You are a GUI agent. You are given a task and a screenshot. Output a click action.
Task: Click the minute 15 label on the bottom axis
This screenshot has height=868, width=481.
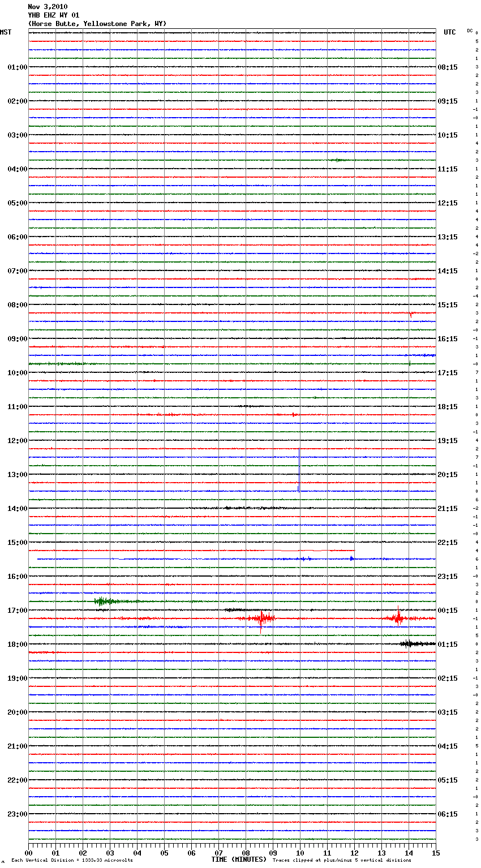click(435, 853)
